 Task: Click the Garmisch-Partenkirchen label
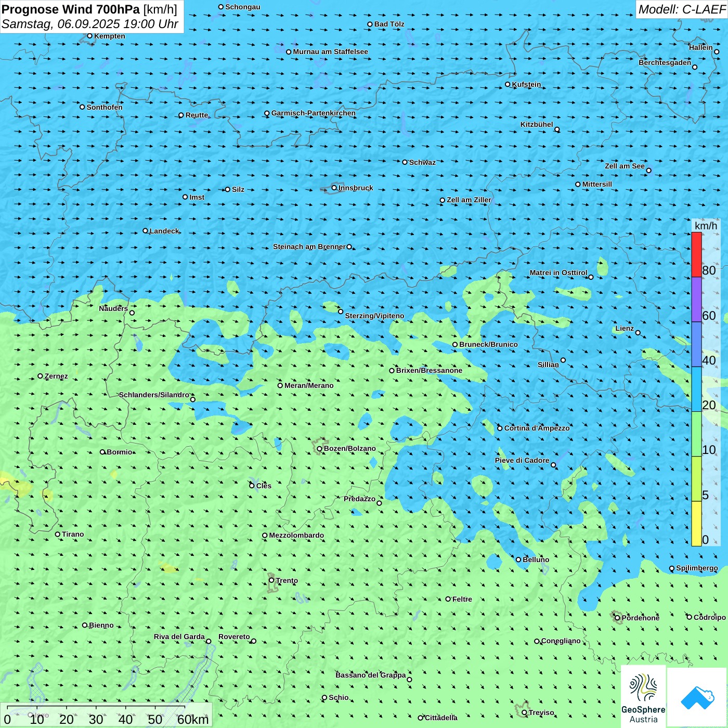pos(314,113)
